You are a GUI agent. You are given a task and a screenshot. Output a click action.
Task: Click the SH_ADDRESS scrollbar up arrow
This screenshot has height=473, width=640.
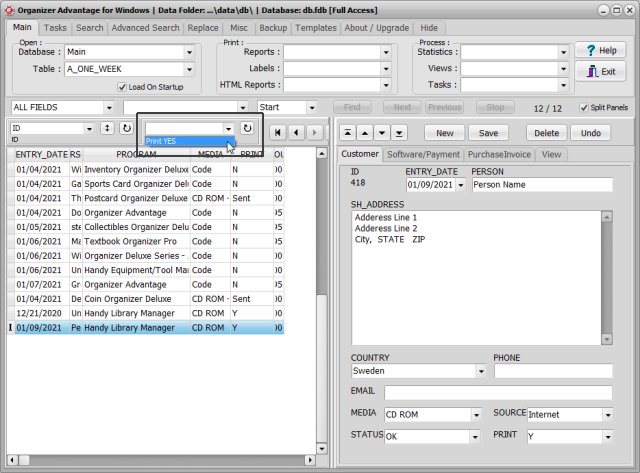coord(607,217)
